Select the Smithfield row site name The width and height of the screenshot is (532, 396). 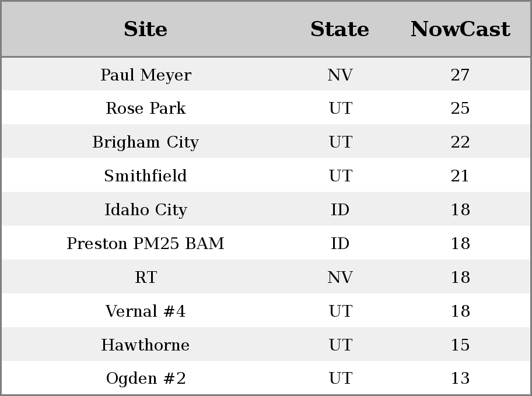pos(146,176)
